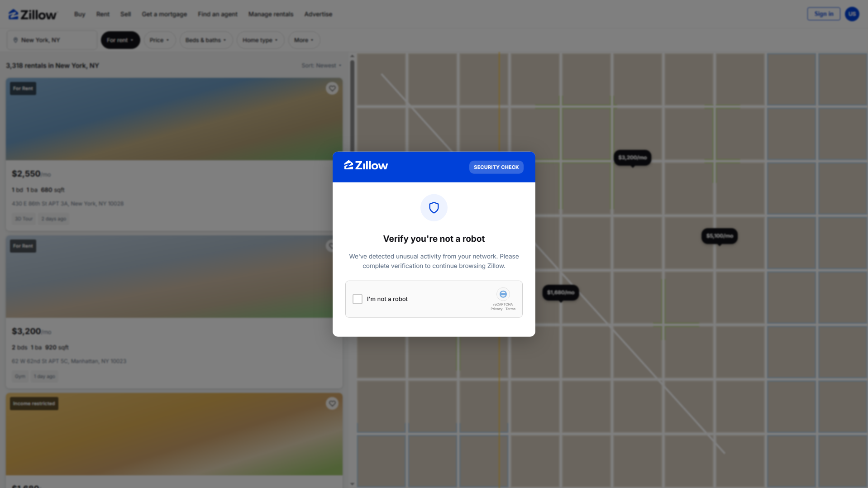
Task: Open the Sell menu
Action: (x=126, y=14)
